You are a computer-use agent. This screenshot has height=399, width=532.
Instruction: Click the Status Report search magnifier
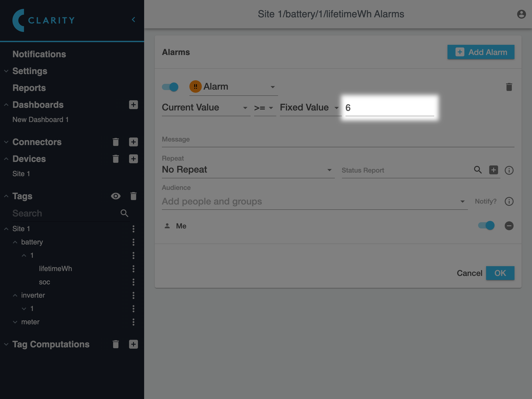[x=478, y=170]
